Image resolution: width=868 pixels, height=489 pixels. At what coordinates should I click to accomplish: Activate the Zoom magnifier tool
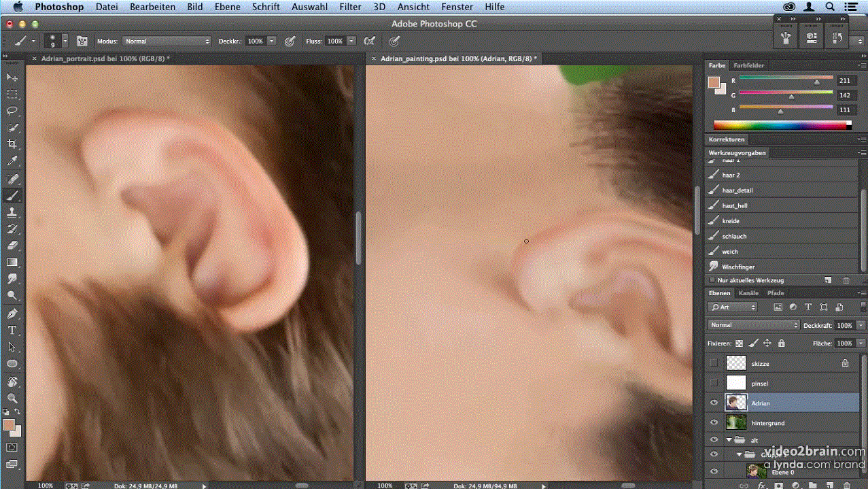[x=12, y=398]
